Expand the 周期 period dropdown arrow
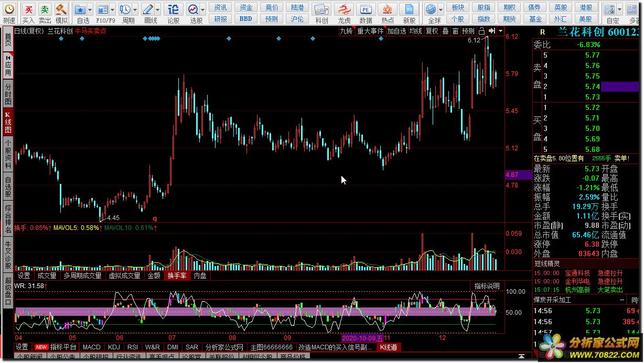Screen dimensions: 644x363 coord(135,9)
